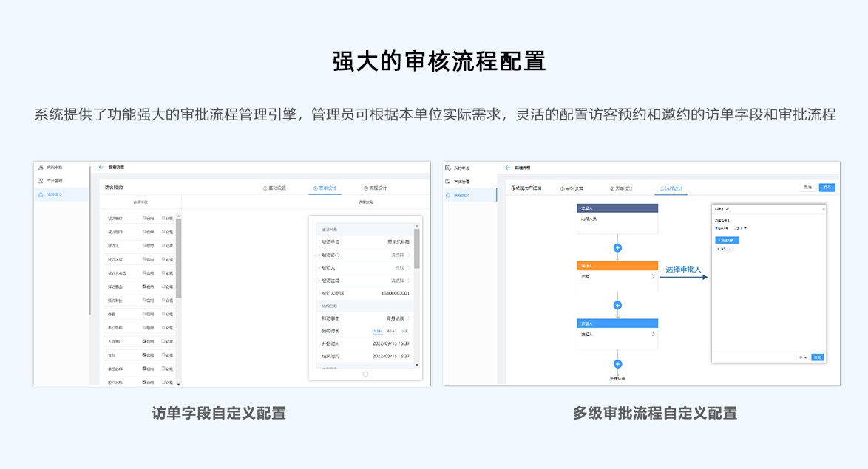This screenshot has height=469, width=868.
Task: Click the back arrow in the left screenshot header
Action: (x=101, y=168)
